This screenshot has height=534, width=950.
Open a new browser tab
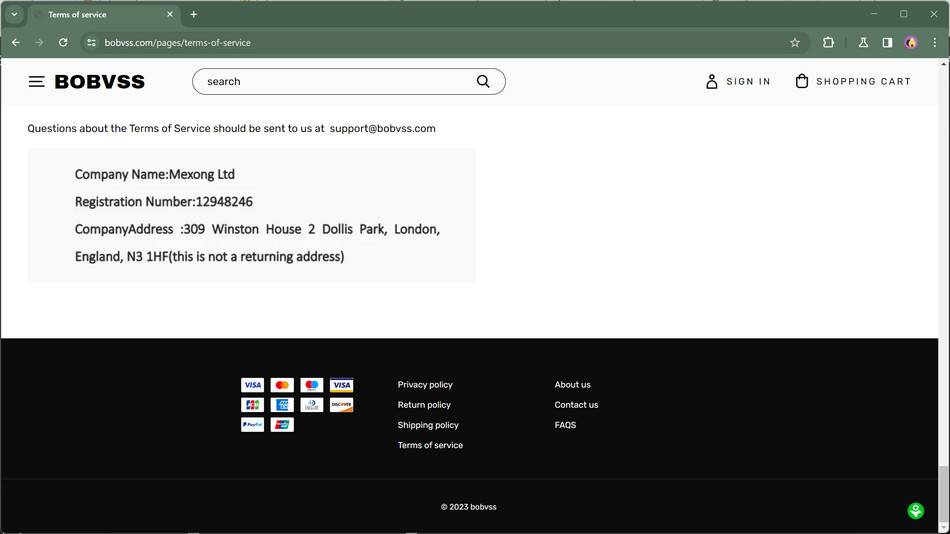click(x=193, y=14)
